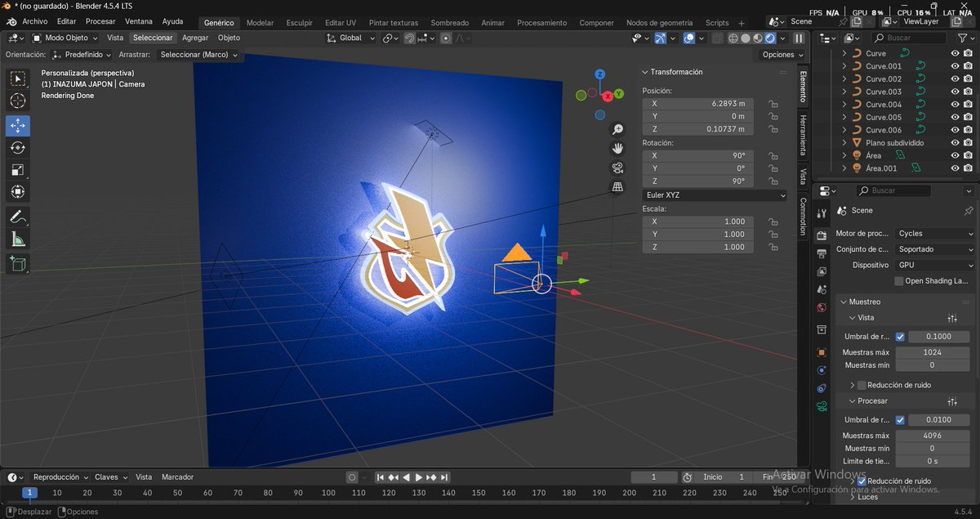Select the Add Cube tool

[x=17, y=263]
